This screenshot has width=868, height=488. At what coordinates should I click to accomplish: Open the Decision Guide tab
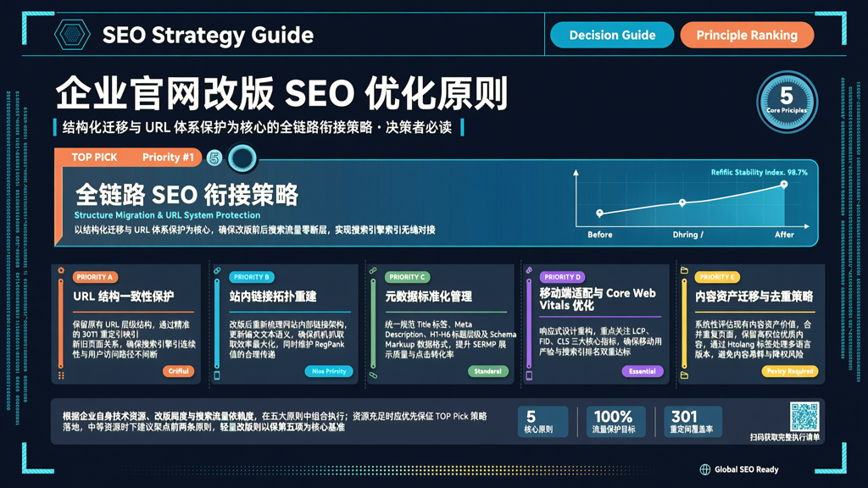[x=612, y=35]
